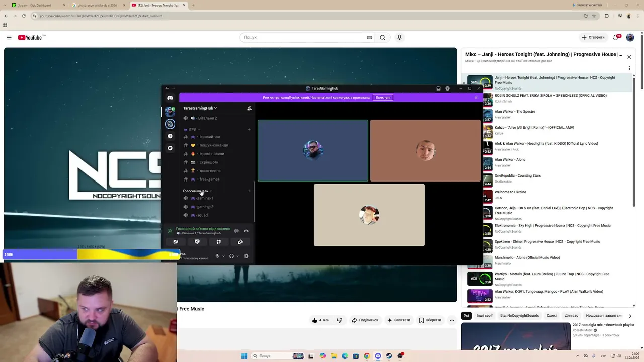Click the Зберегти save button

(x=430, y=320)
